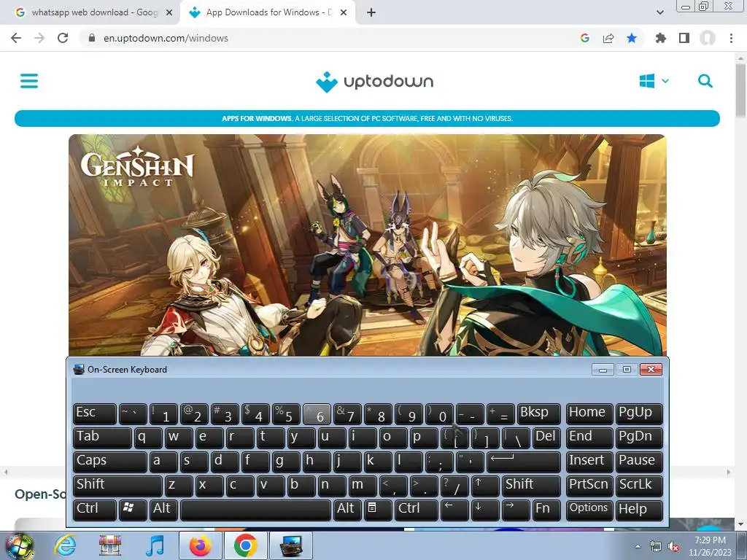Reload the page with the refresh icon

pos(63,38)
